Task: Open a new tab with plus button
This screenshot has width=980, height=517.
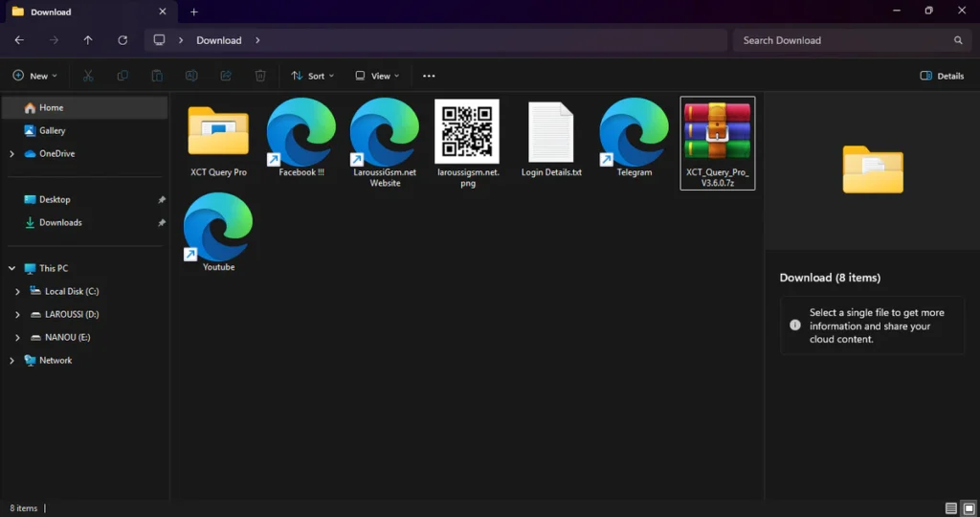Action: tap(194, 11)
